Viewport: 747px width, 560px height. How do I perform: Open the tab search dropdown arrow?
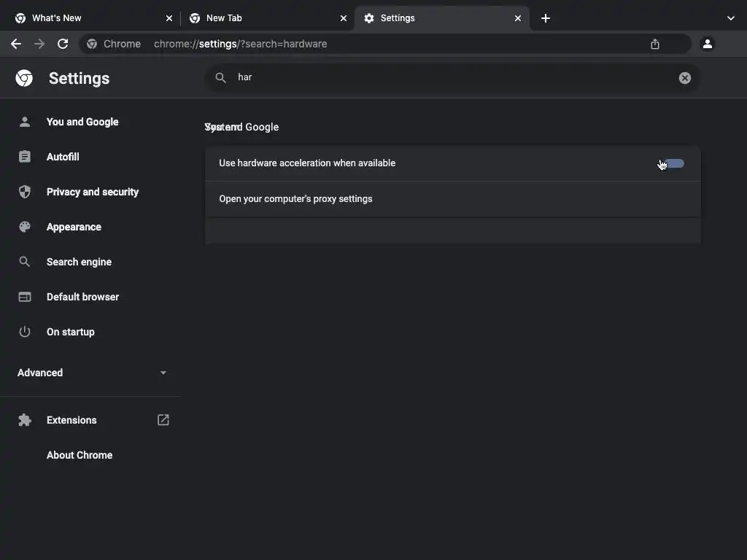730,18
